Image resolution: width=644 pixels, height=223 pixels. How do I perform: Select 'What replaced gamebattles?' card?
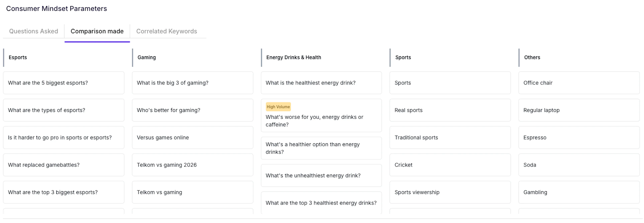(64, 165)
